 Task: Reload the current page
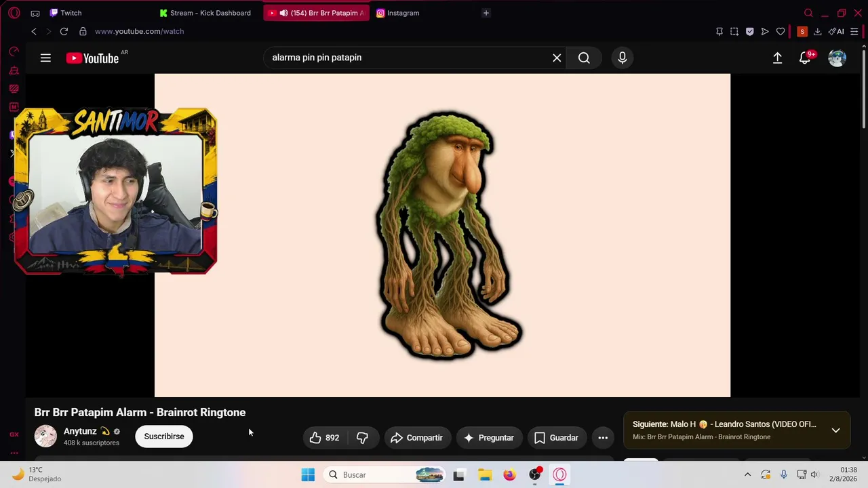[x=64, y=31]
